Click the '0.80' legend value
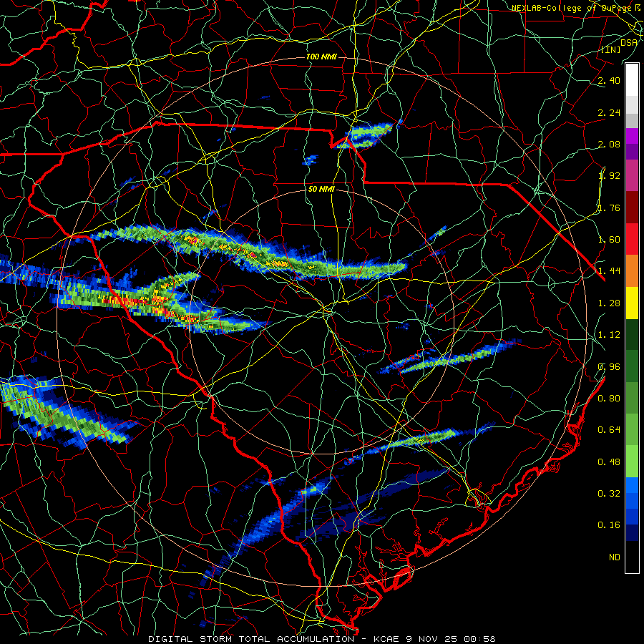The width and height of the screenshot is (644, 644). coord(609,399)
